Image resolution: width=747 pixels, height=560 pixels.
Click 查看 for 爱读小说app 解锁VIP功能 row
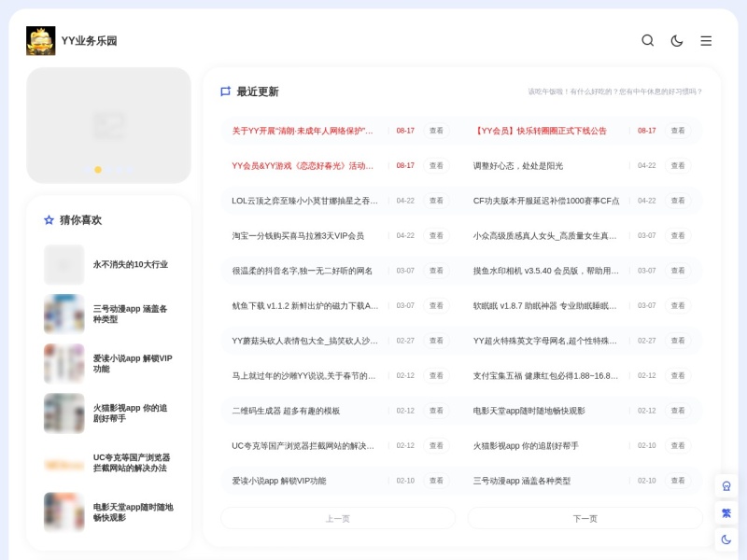tap(436, 481)
